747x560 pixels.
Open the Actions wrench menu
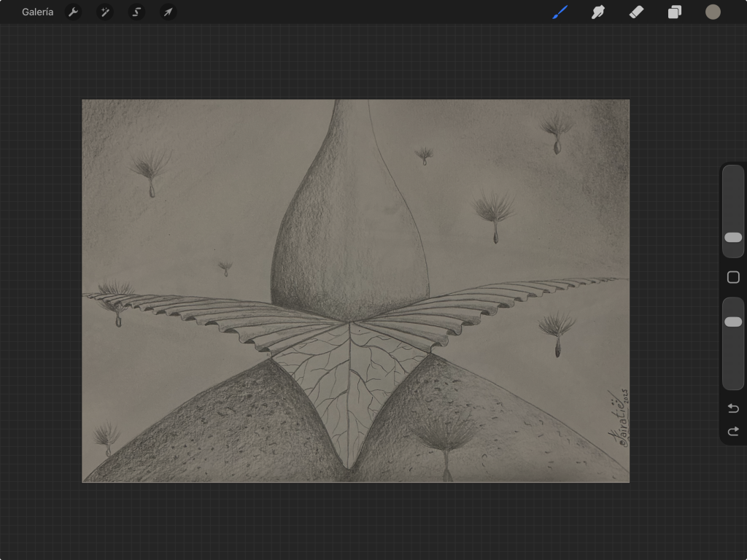click(73, 12)
